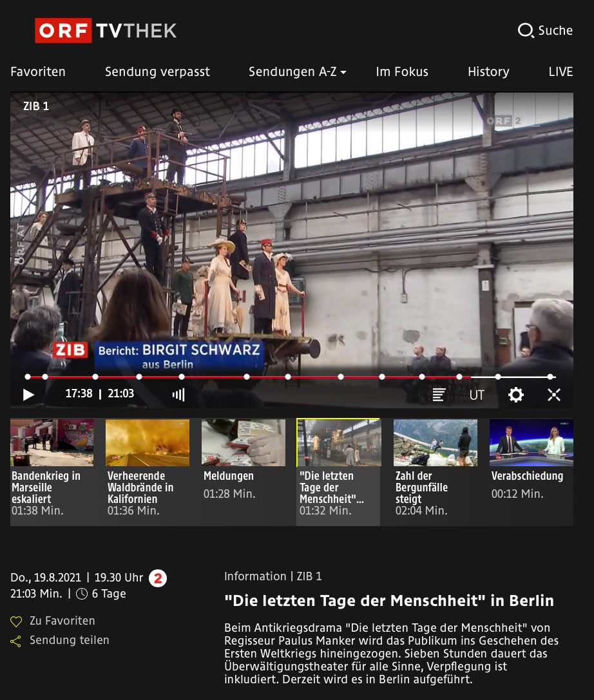Add show via Zu Favoriten heart
Viewport: 594px width, 700px height.
17,621
